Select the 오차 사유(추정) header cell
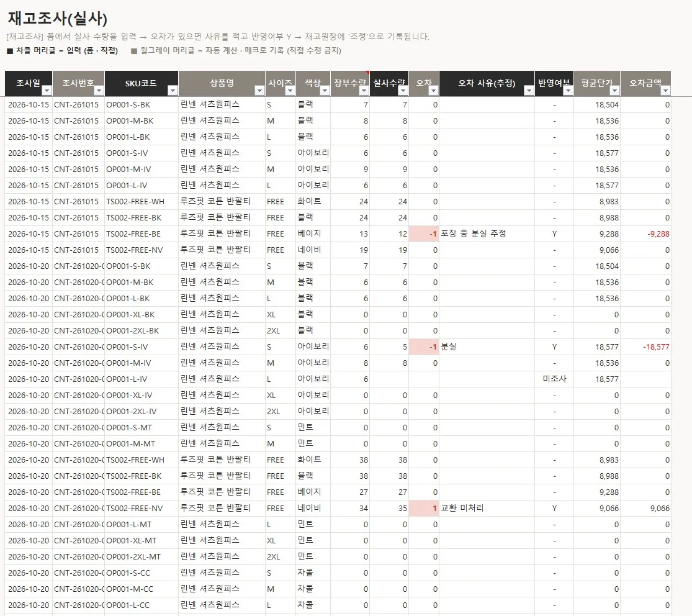The image size is (692, 616). click(487, 83)
